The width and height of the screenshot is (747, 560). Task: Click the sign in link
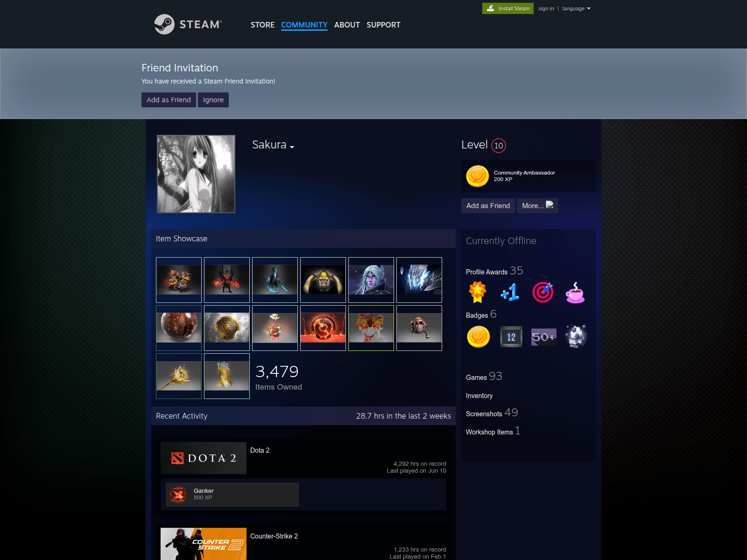pyautogui.click(x=546, y=8)
